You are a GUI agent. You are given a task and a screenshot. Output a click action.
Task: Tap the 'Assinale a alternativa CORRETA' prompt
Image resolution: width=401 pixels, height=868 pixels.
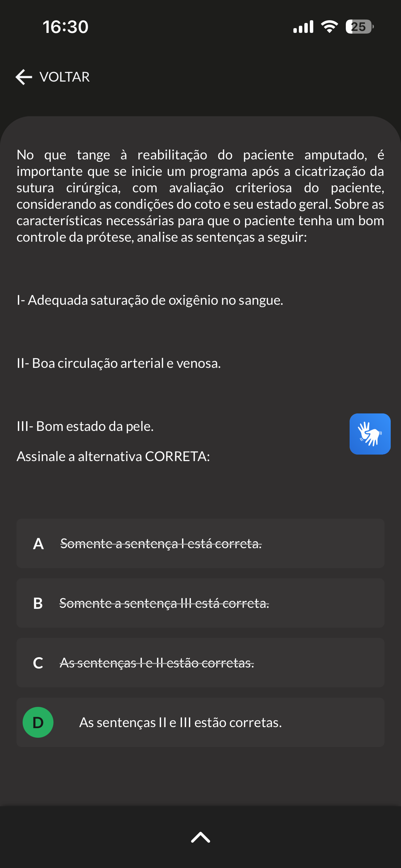click(x=113, y=457)
